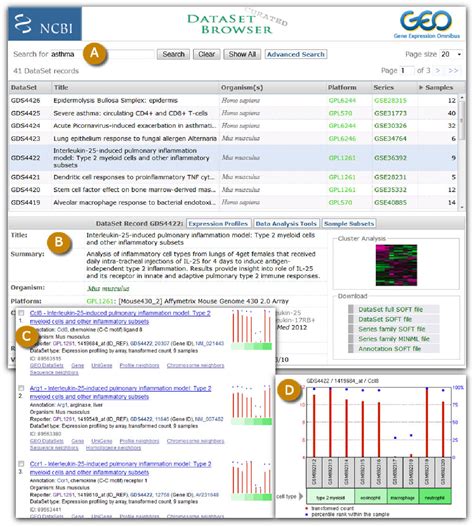Open Advanced Search
Image resolution: width=474 pixels, height=527 pixels.
296,54
